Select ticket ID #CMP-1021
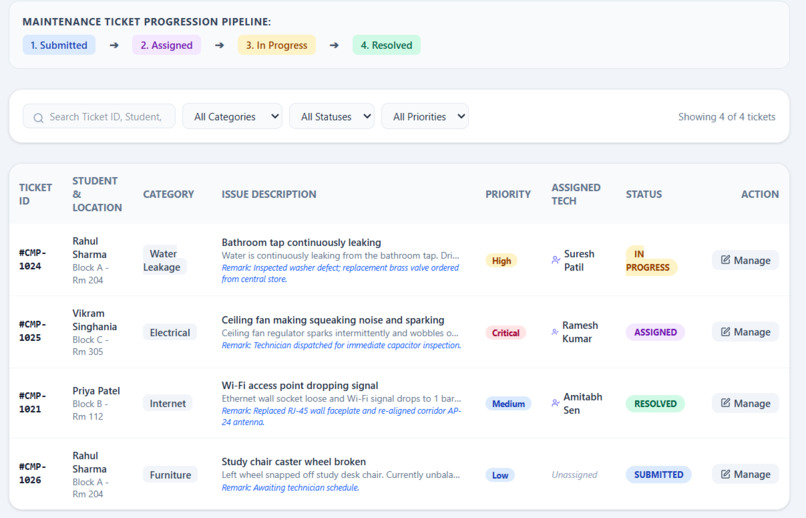The width and height of the screenshot is (806, 518). point(33,402)
